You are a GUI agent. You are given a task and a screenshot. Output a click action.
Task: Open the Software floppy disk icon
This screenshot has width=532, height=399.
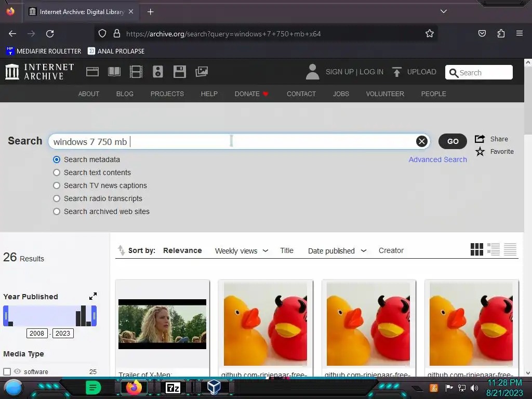coord(179,72)
